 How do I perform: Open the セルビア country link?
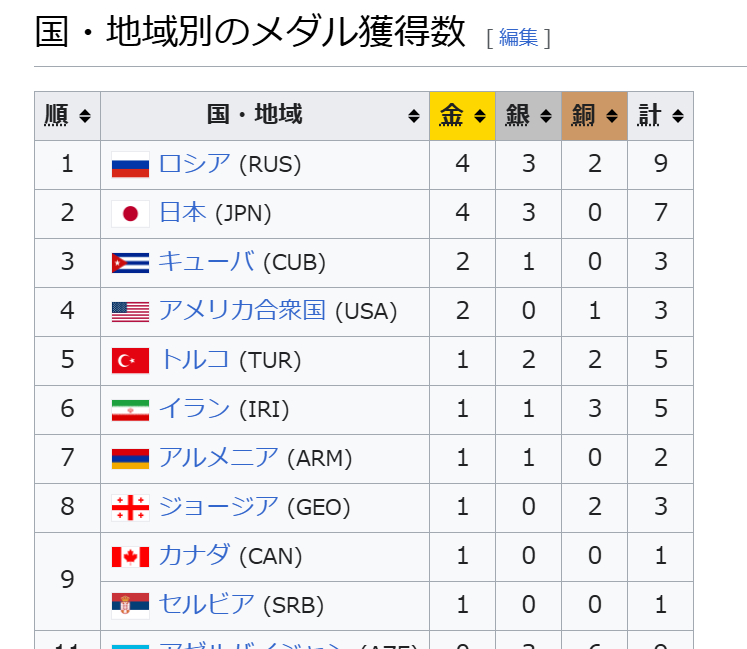[206, 604]
